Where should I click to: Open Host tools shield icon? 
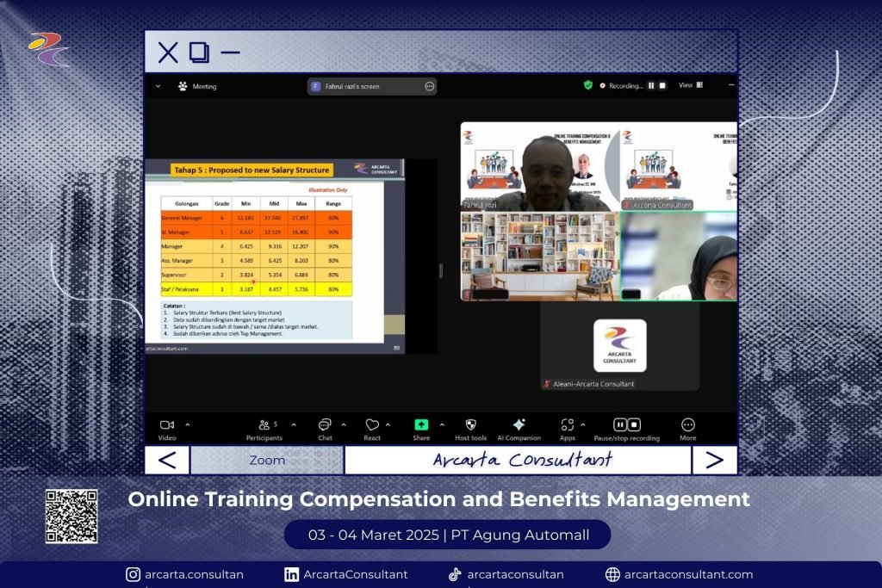(x=470, y=425)
